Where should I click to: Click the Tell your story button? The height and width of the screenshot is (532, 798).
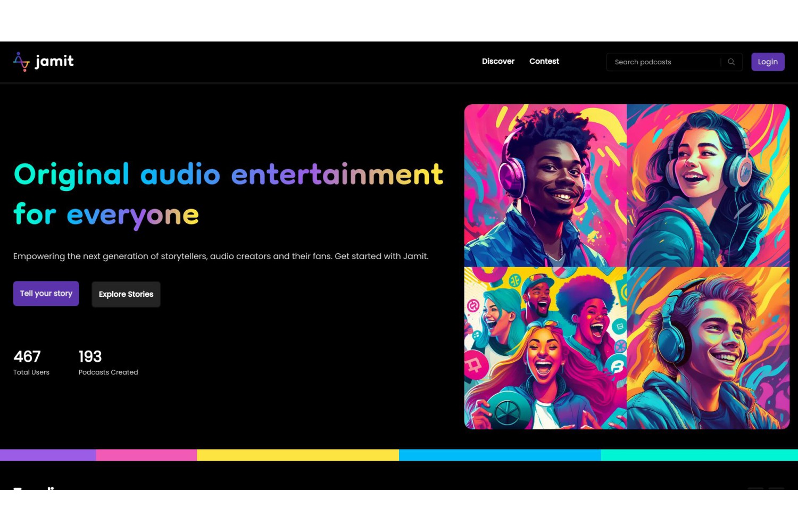coord(46,294)
